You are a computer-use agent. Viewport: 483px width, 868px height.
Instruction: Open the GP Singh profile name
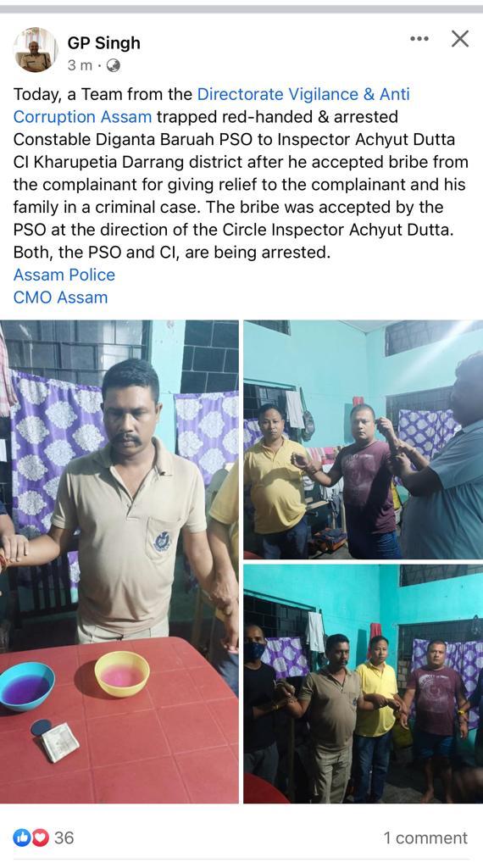click(104, 43)
